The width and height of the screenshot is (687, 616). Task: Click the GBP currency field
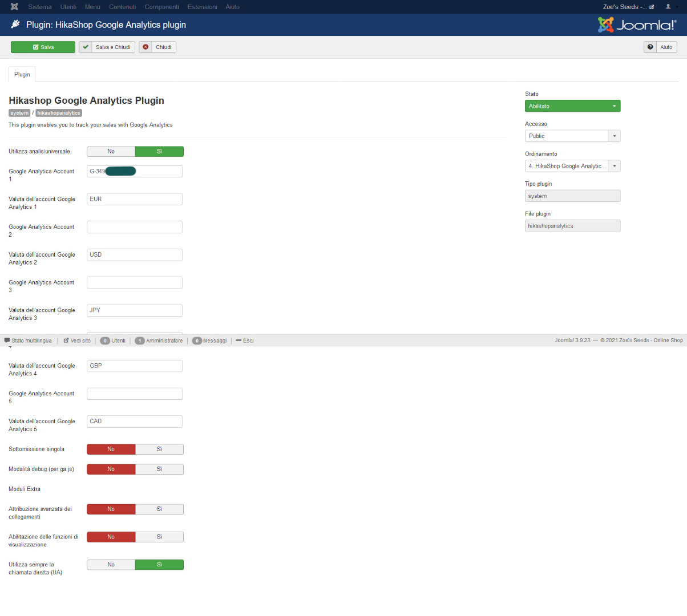tap(135, 366)
